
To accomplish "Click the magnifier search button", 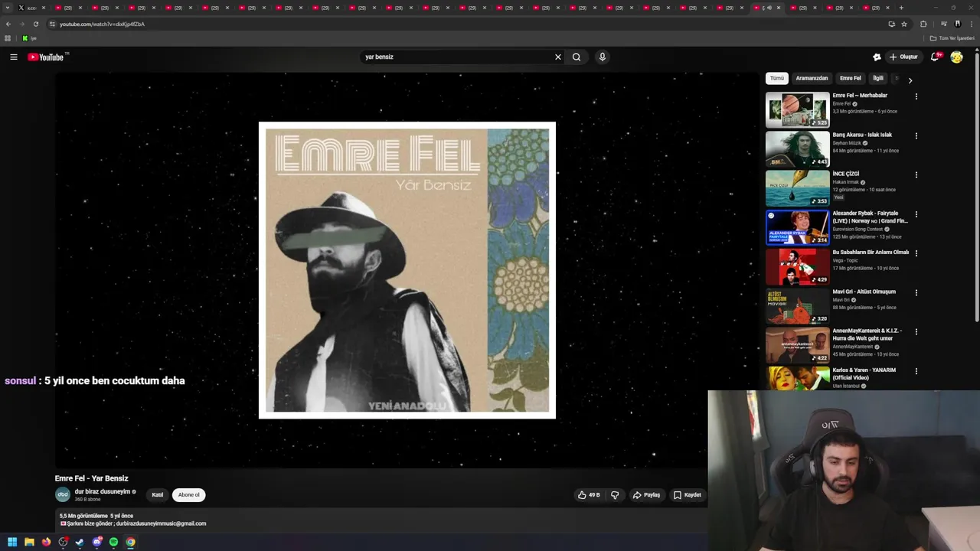I will click(577, 57).
